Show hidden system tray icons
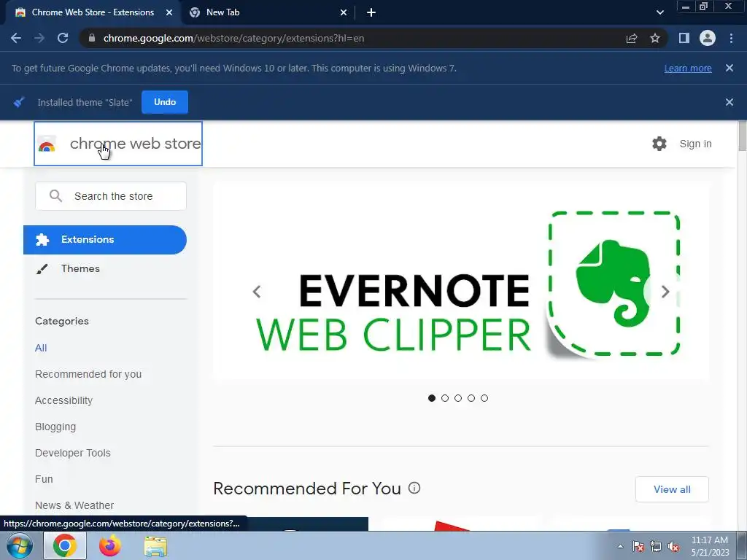747x560 pixels. click(620, 546)
